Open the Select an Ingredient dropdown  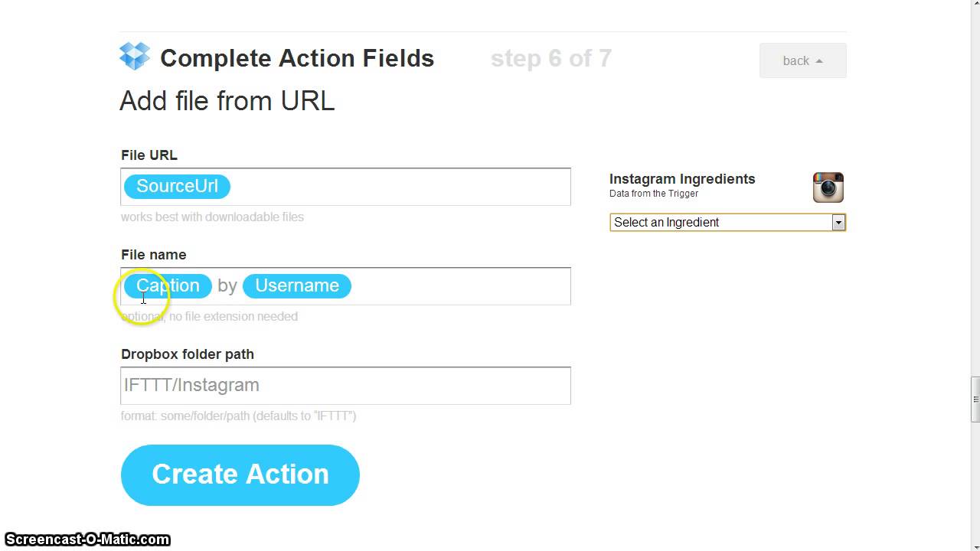click(720, 223)
